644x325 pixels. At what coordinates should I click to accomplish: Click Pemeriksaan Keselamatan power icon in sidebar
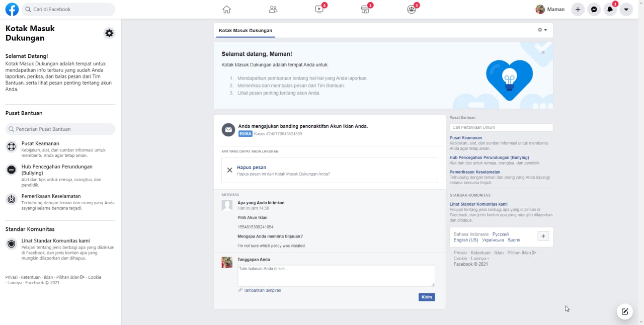click(11, 199)
